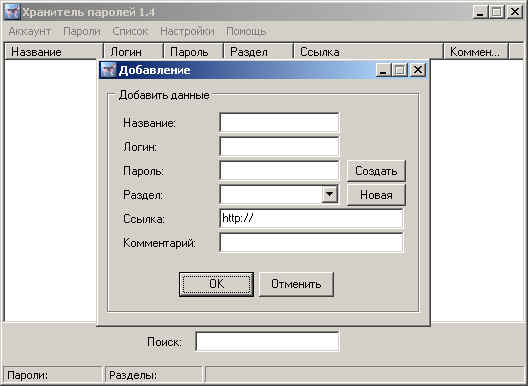Sort by the Название column header
The image size is (528, 386).
click(53, 52)
